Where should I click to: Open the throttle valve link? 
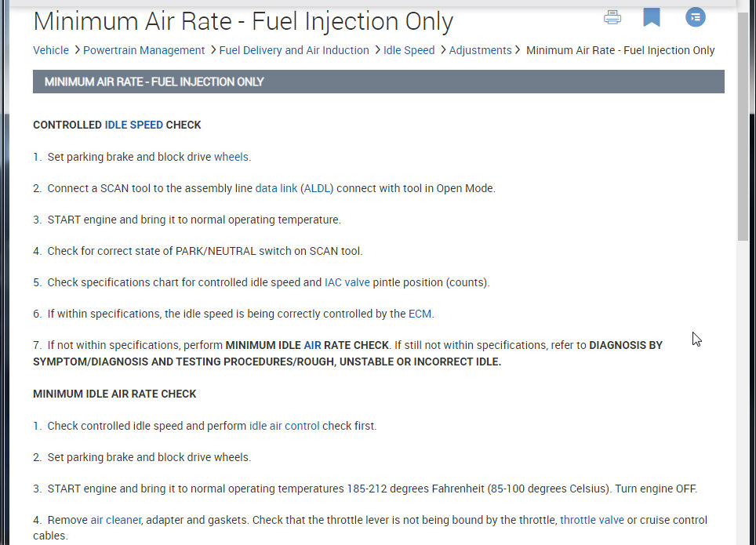[592, 520]
